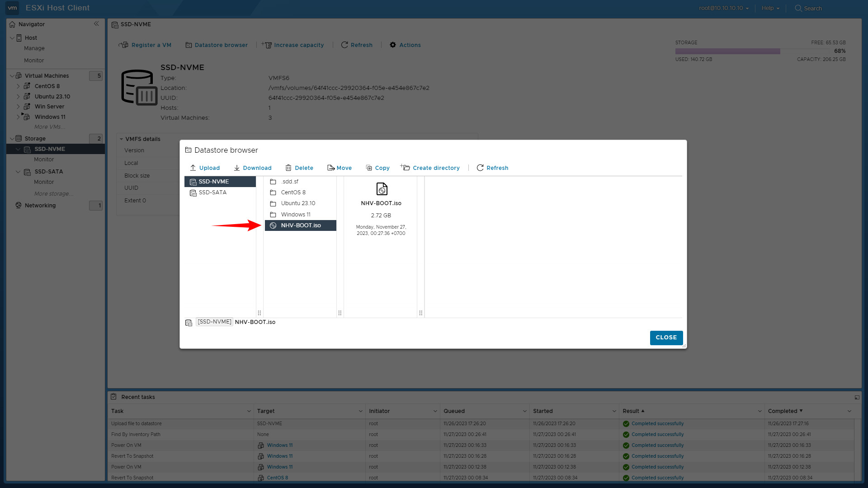Click the Delete trash icon
This screenshot has height=488, width=868.
click(x=288, y=168)
